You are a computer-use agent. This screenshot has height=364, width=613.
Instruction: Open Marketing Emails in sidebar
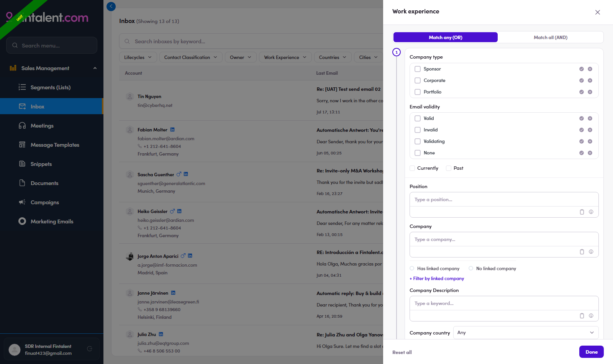52,221
